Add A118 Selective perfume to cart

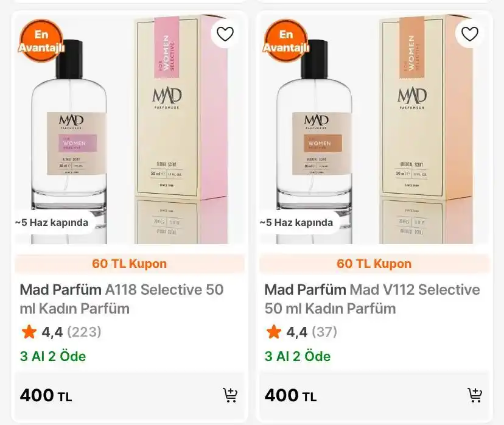coord(230,395)
